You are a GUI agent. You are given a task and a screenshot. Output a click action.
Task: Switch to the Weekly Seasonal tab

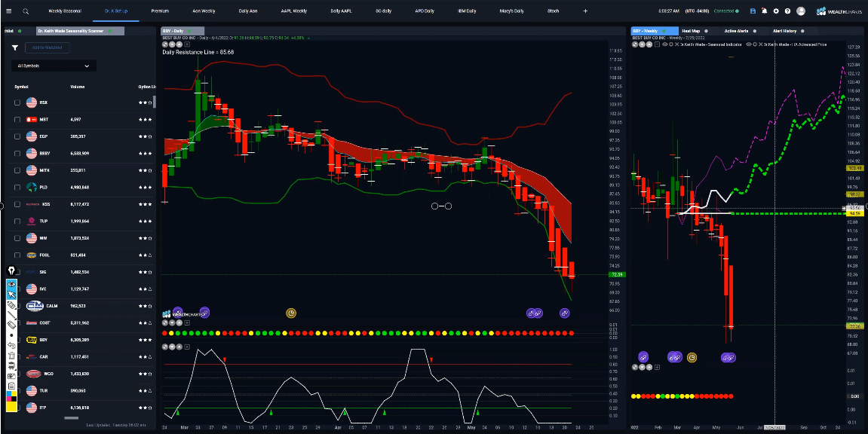(x=64, y=11)
